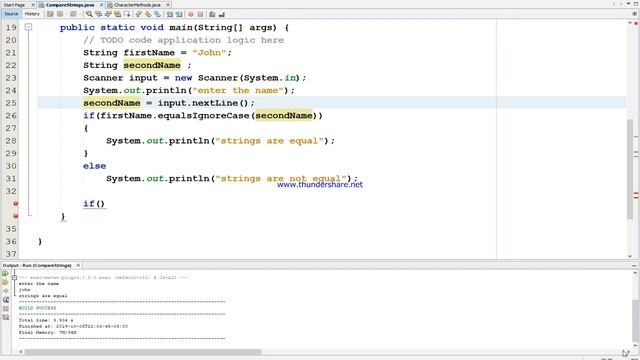Click Scanner(System.in) on line 23
The width and height of the screenshot is (640, 360).
249,78
